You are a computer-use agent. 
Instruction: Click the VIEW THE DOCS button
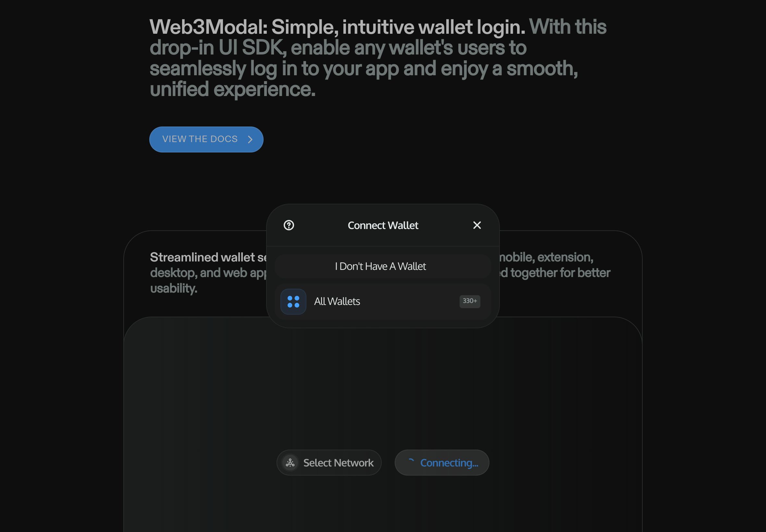(x=206, y=139)
